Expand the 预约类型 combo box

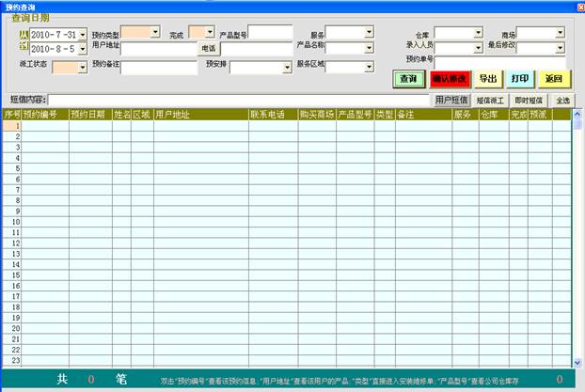155,32
